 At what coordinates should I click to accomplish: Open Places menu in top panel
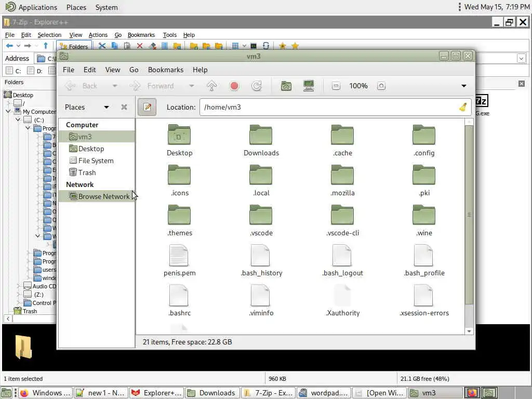point(76,7)
